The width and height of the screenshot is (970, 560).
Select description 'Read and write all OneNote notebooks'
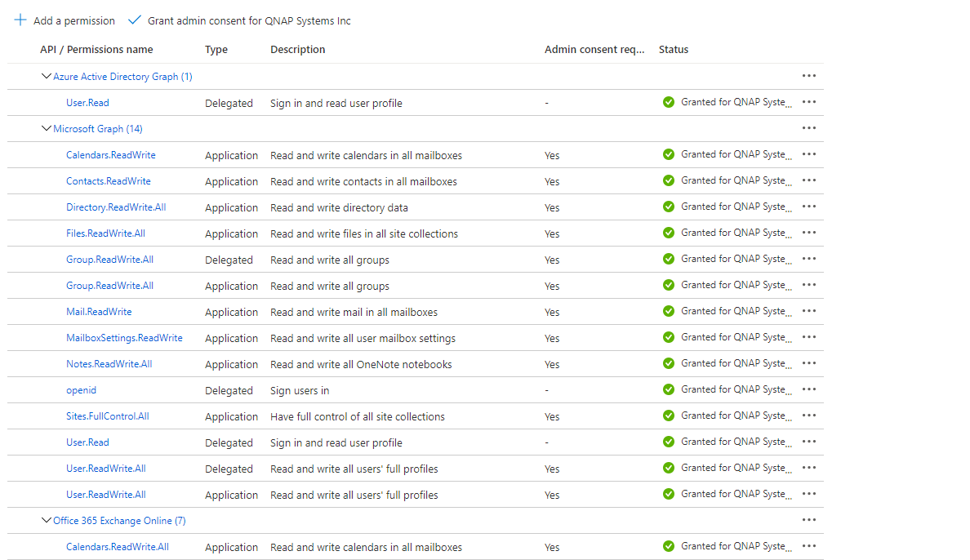[x=361, y=364]
